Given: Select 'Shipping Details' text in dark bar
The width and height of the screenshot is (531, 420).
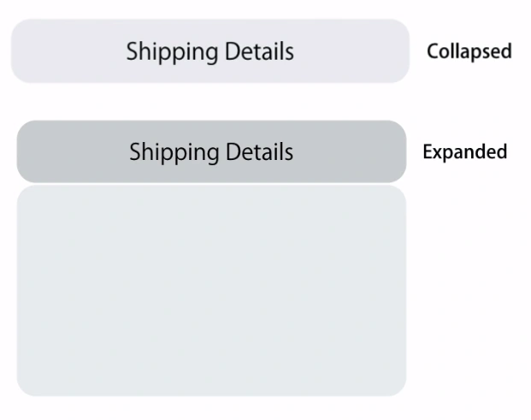Looking at the screenshot, I should tap(211, 152).
